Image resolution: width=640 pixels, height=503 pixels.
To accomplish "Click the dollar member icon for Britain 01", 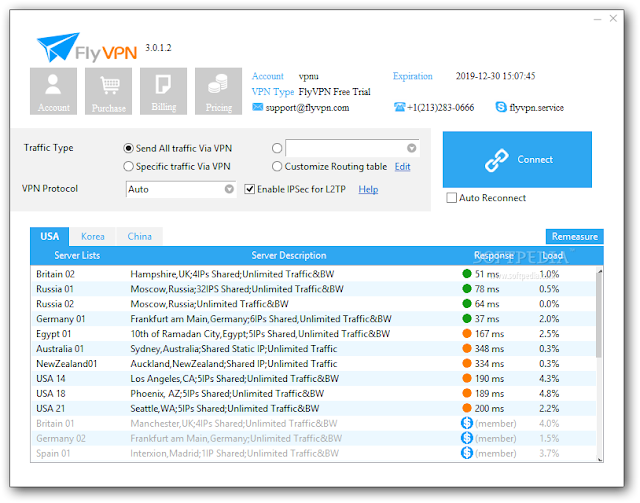I will click(467, 423).
